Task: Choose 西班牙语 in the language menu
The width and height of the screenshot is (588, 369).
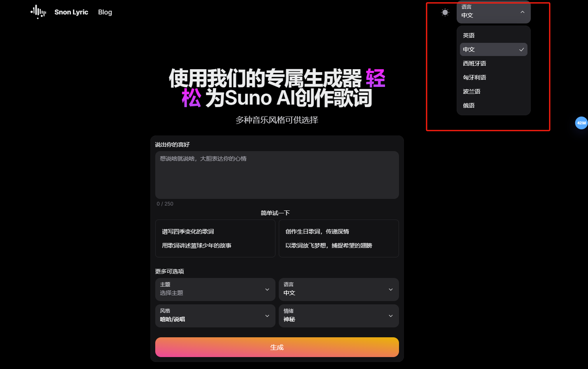Action: point(494,63)
